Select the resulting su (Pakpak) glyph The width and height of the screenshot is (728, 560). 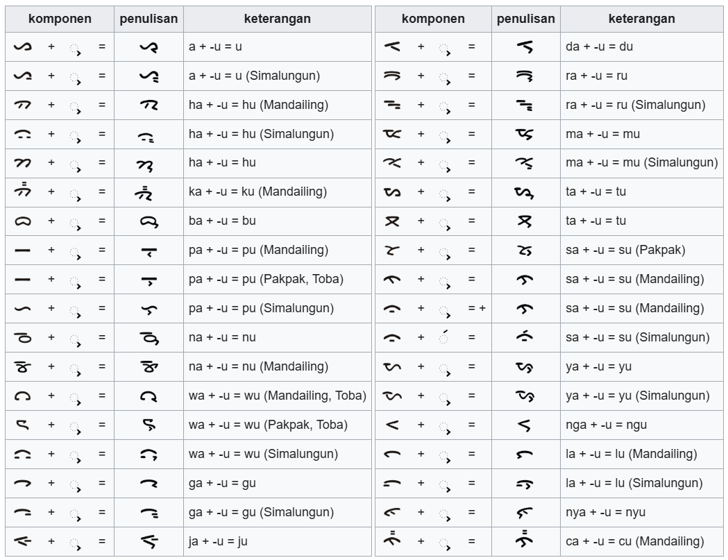(525, 250)
